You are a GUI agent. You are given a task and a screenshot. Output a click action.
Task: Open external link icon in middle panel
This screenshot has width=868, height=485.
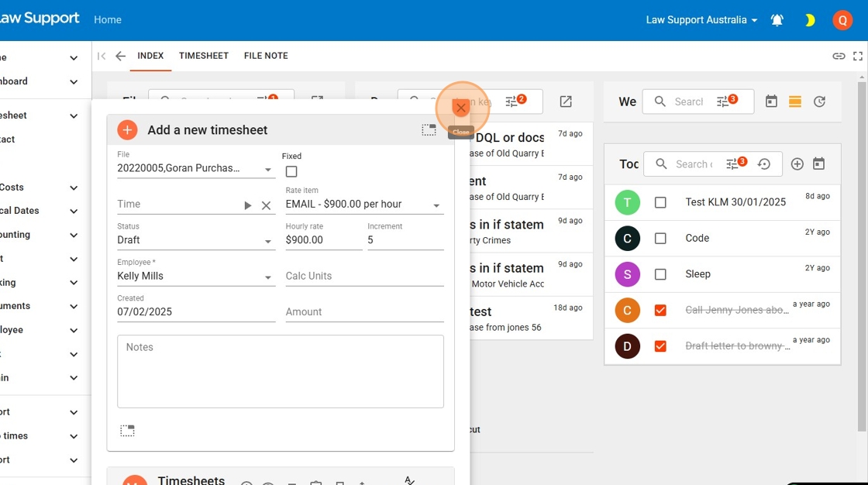[x=566, y=101]
